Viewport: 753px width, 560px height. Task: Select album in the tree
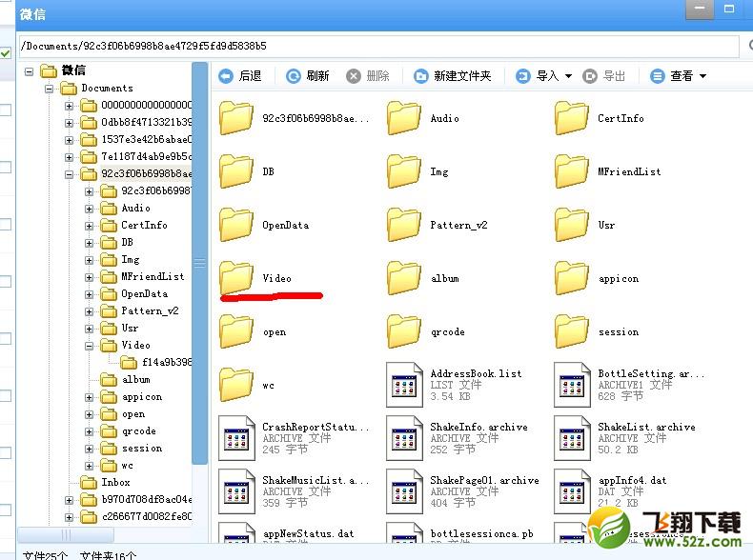click(x=126, y=380)
